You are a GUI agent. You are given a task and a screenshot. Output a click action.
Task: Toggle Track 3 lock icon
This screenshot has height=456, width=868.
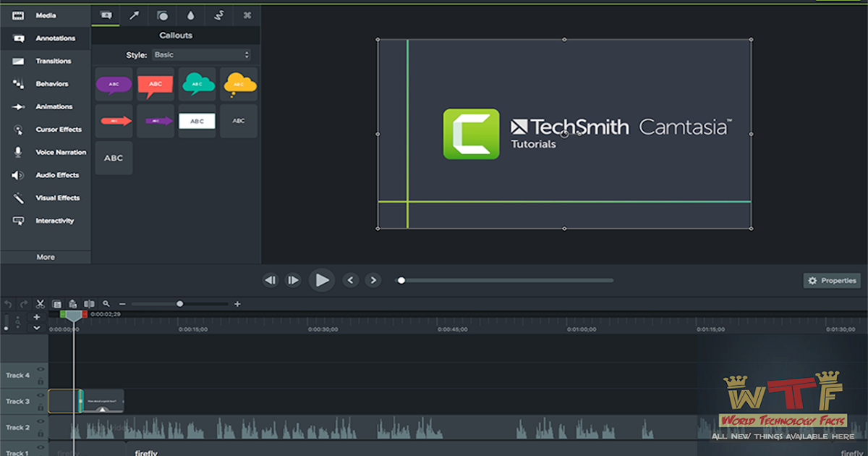[41, 407]
